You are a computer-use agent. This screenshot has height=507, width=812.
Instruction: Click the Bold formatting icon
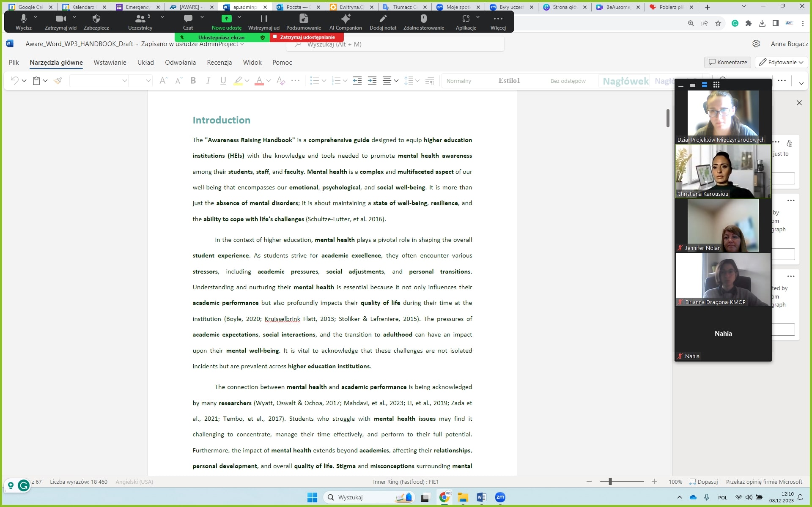click(x=193, y=80)
